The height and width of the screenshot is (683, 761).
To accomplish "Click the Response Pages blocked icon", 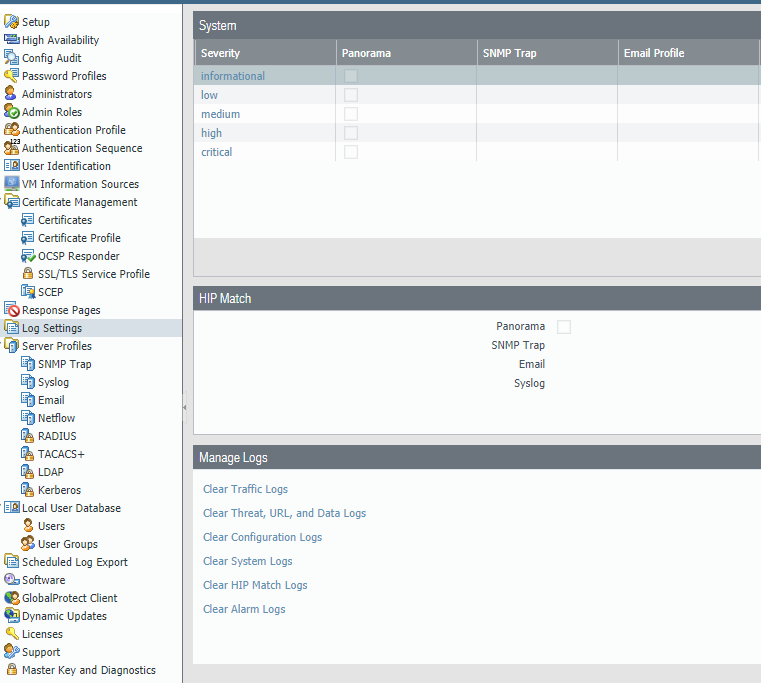I will pyautogui.click(x=12, y=310).
